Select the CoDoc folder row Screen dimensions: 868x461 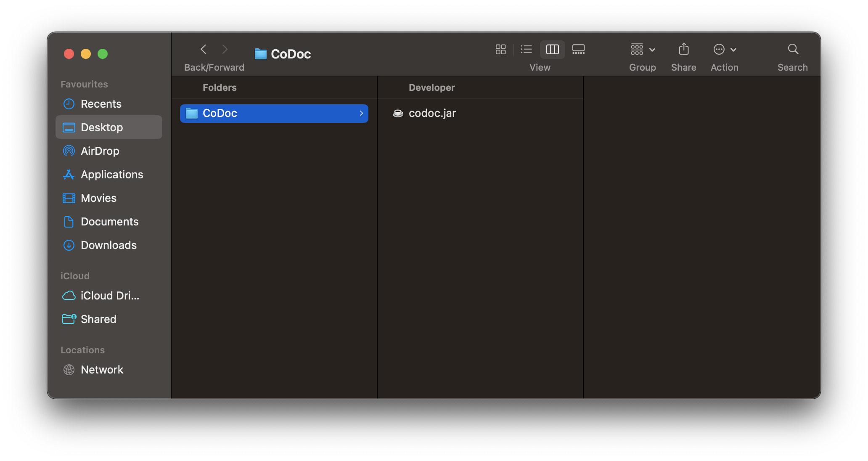[x=274, y=114]
